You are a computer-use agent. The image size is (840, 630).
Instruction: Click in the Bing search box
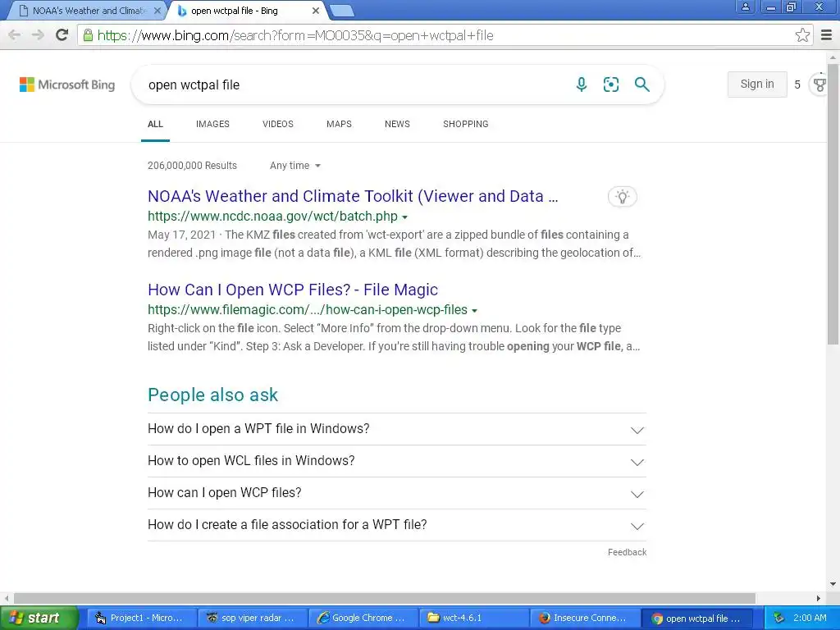tap(354, 84)
